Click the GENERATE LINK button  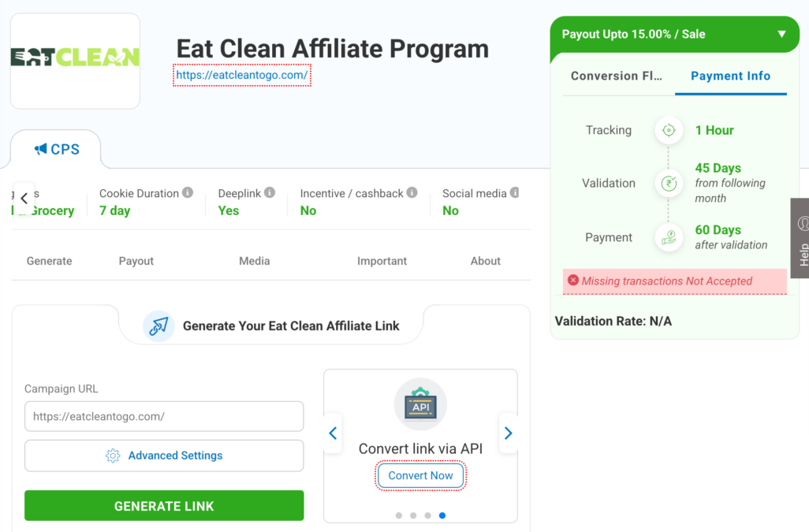tap(164, 506)
